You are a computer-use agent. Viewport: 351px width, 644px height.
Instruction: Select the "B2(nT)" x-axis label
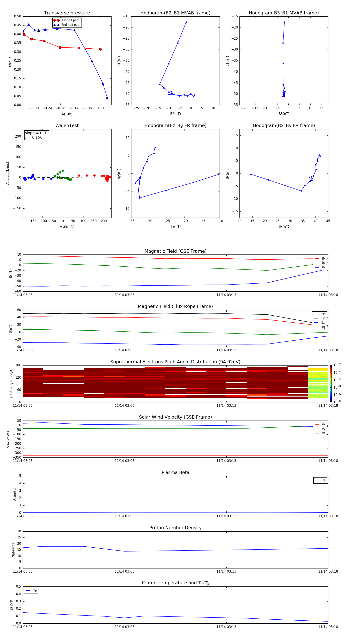(x=175, y=114)
